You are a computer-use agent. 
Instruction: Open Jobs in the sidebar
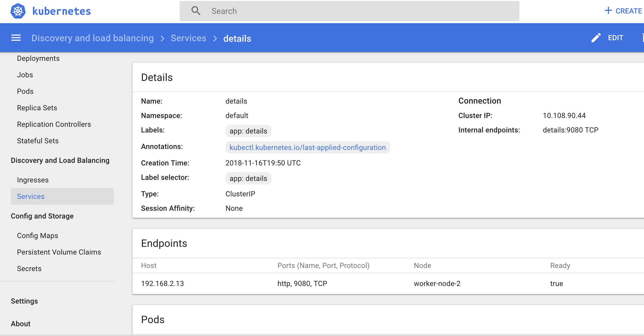click(x=25, y=75)
